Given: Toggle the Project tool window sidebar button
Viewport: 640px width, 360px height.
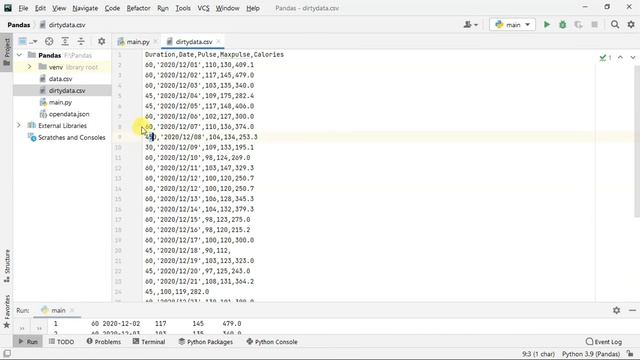Looking at the screenshot, I should tap(7, 52).
